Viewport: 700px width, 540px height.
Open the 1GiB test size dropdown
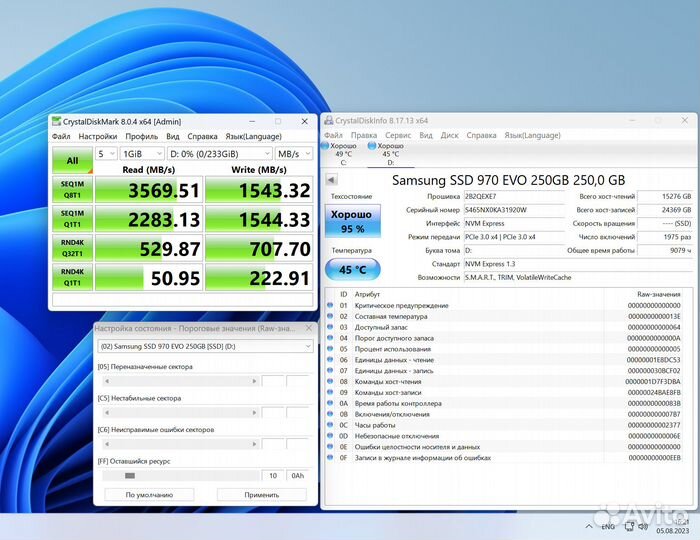click(142, 154)
